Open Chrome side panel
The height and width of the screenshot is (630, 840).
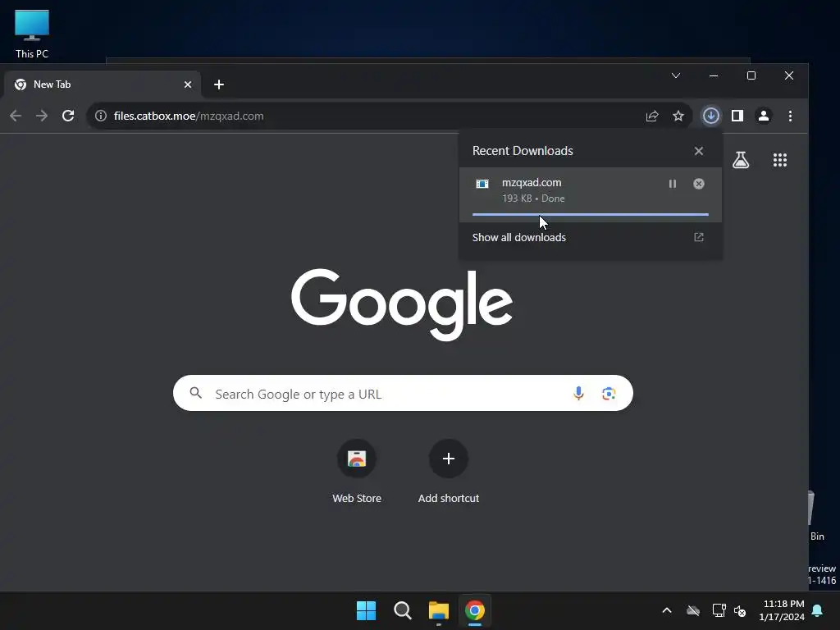[737, 116]
